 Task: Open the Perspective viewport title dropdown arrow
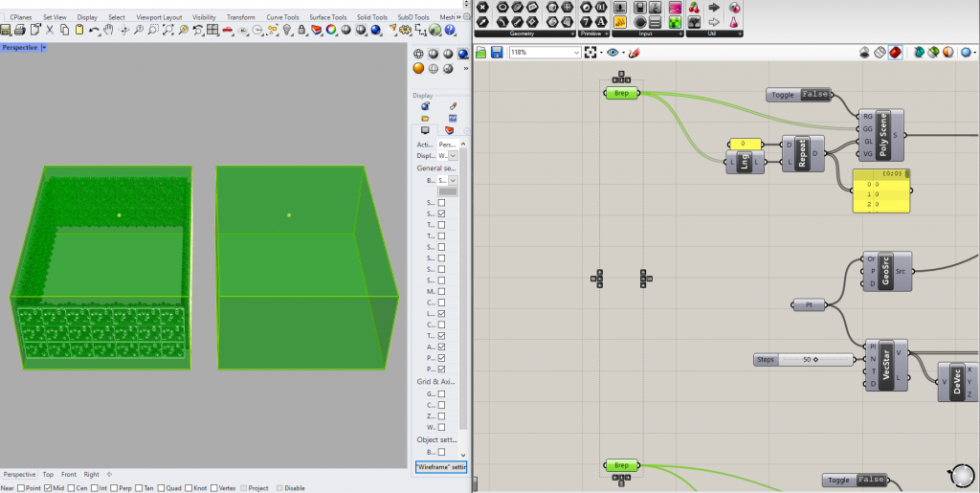pos(44,48)
